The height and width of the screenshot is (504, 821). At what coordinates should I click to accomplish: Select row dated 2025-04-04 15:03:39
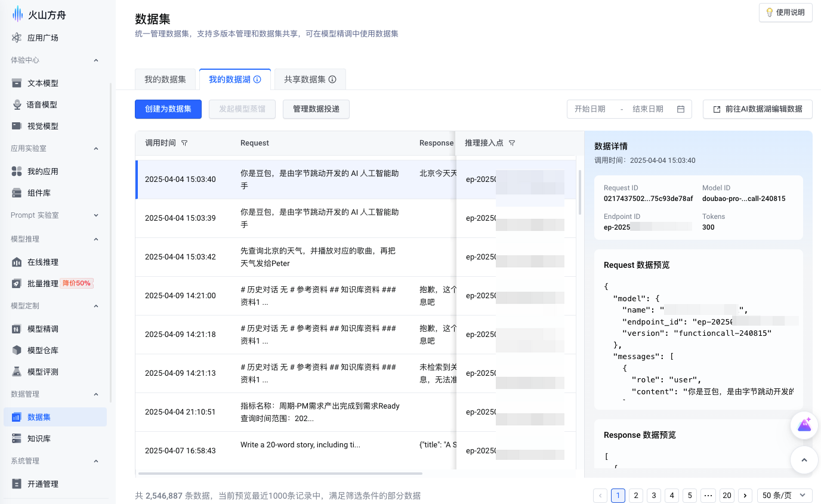pos(355,218)
